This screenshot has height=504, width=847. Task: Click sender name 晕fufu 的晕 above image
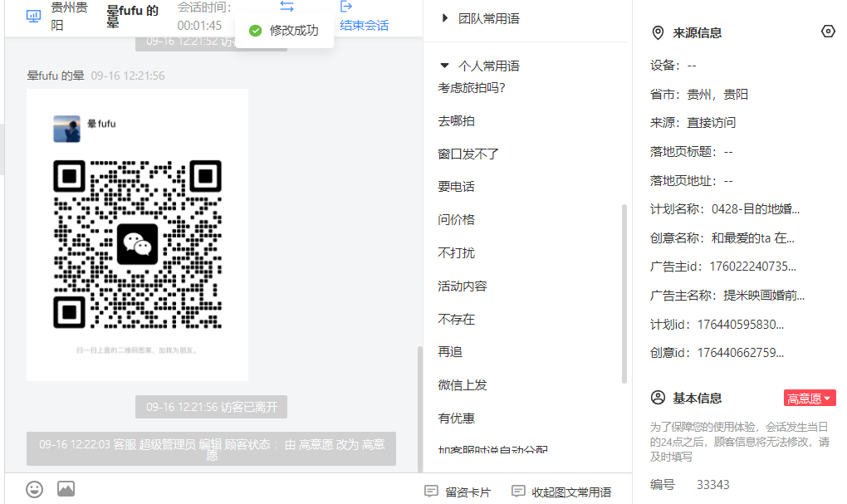(x=56, y=76)
